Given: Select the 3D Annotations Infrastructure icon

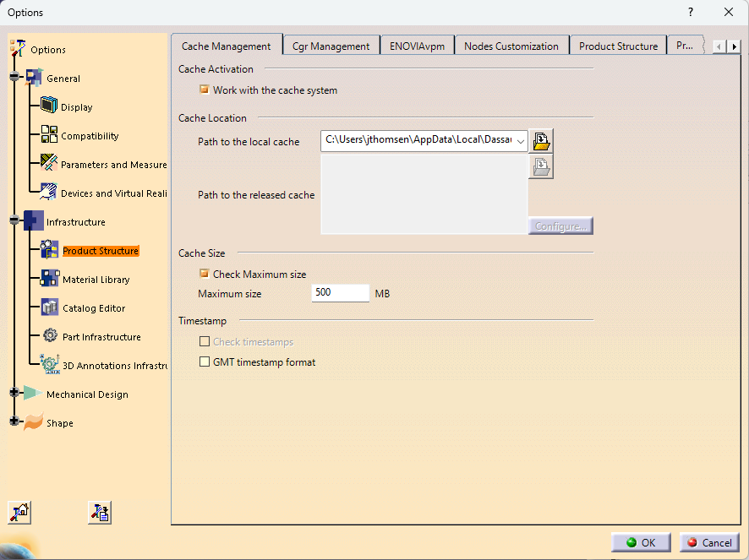Looking at the screenshot, I should (x=50, y=364).
